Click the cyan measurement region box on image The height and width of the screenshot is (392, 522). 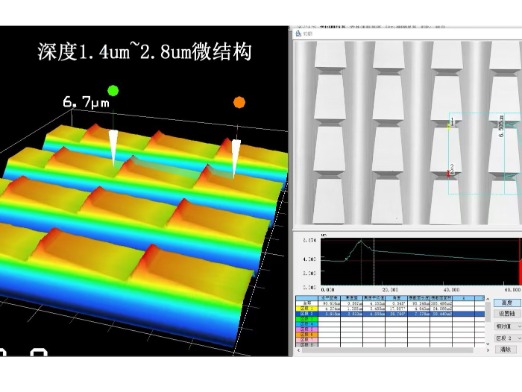click(x=485, y=153)
